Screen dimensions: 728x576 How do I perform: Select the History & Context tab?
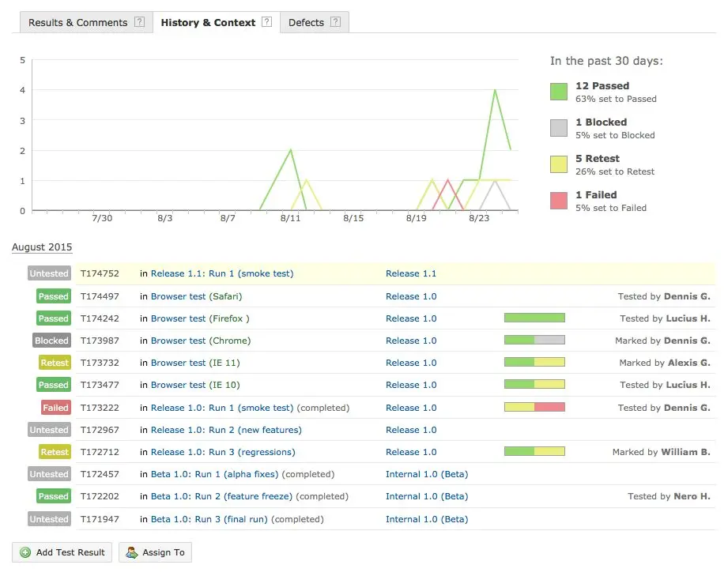pos(217,22)
